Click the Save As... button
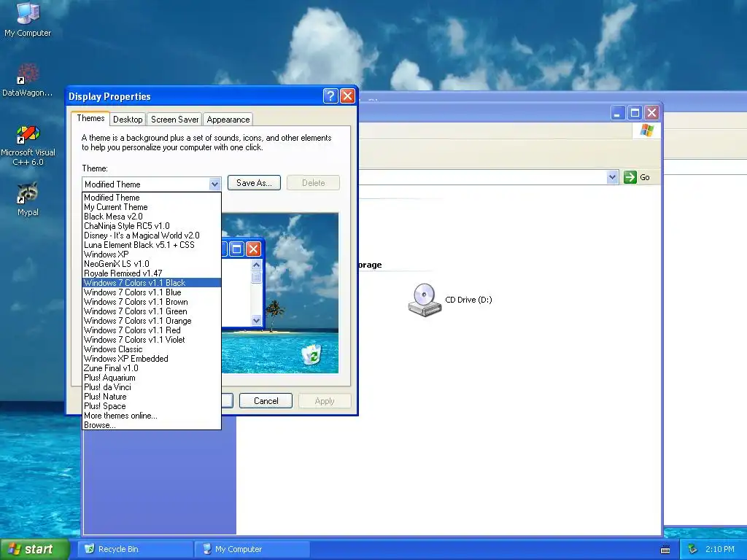 [x=254, y=183]
